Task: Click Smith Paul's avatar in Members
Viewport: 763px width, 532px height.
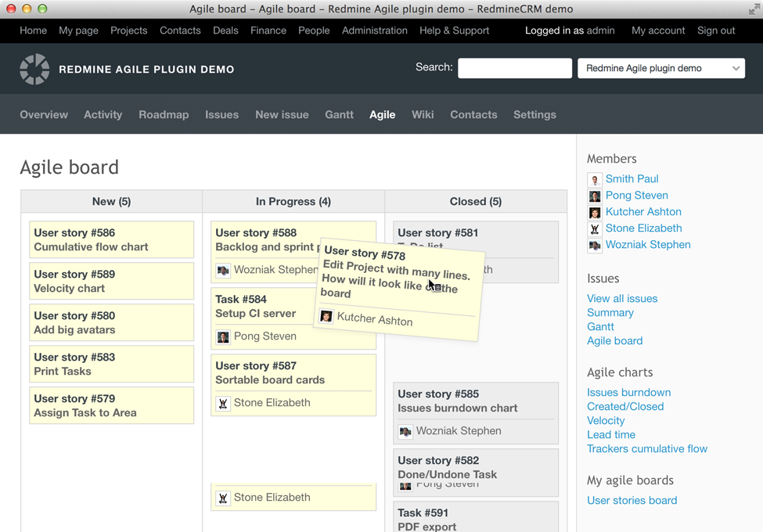Action: click(x=595, y=180)
